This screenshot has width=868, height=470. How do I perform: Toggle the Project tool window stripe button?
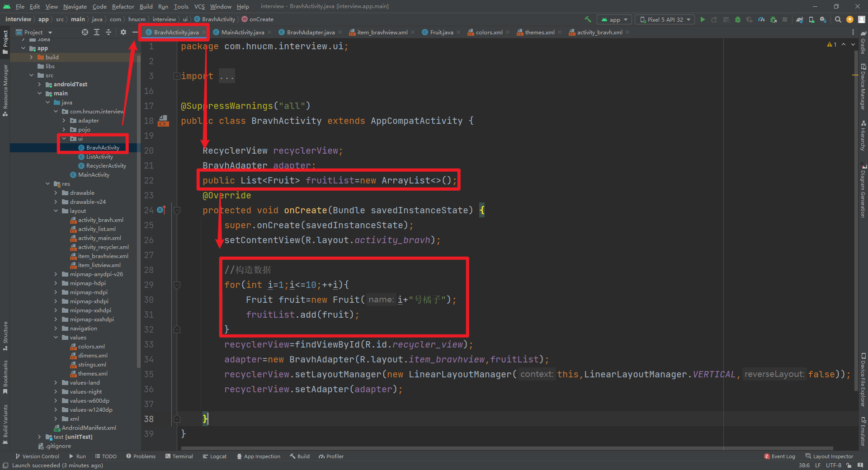coord(5,42)
